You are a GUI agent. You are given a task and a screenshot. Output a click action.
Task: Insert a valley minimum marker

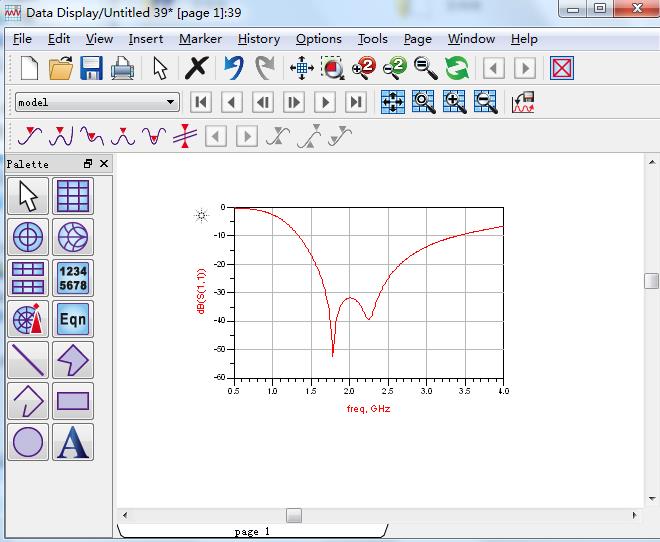(x=154, y=136)
